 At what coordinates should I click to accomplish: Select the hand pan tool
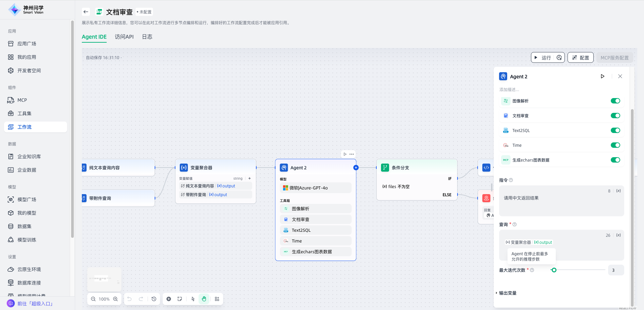[x=204, y=299]
